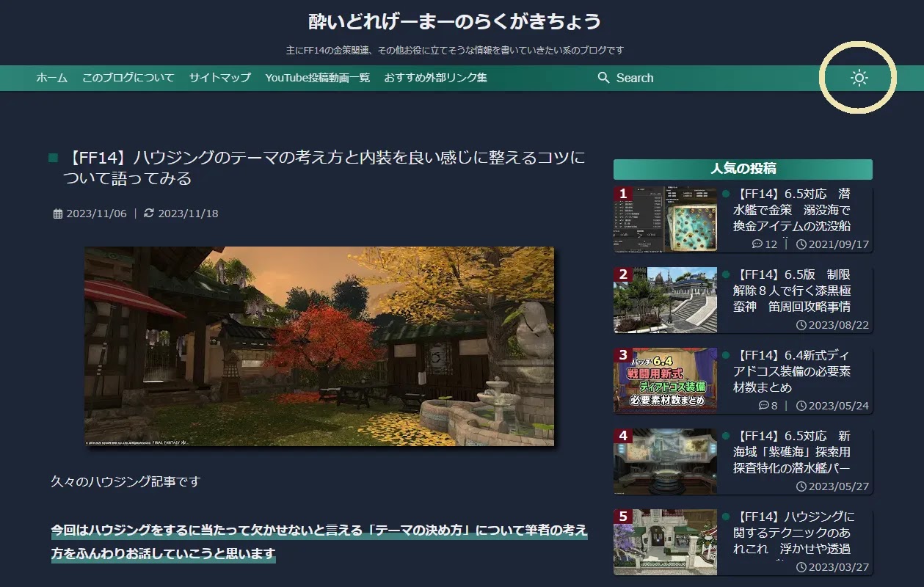Open popular post 4 紫礁海 thumbnail
Image resolution: width=924 pixels, height=587 pixels.
(x=666, y=461)
